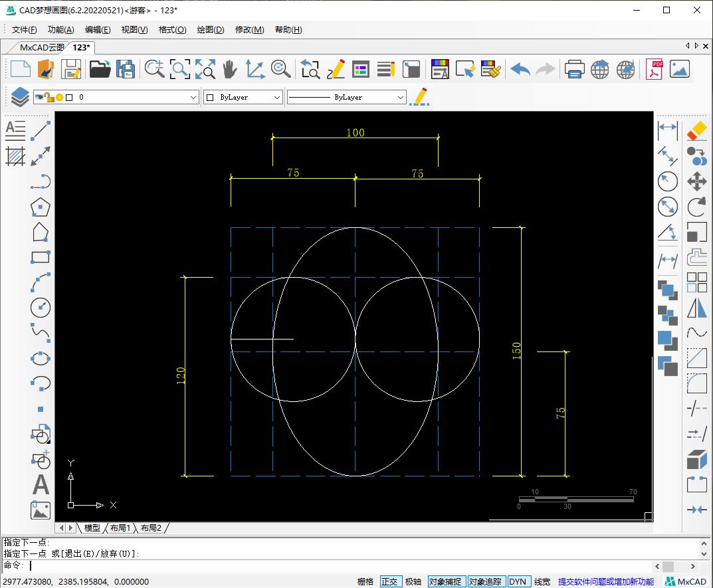Open the 绘图(D) menu

pos(211,29)
